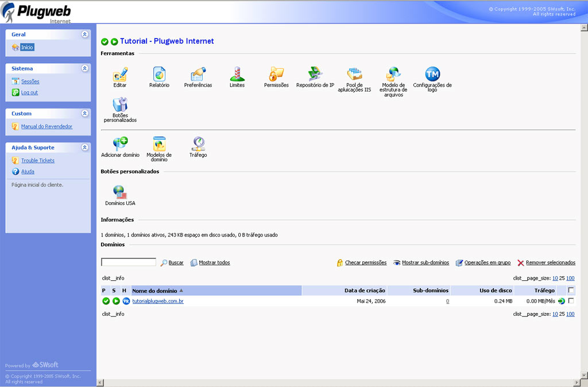588x387 pixels.
Task: Open Preferências tool
Action: pos(198,74)
